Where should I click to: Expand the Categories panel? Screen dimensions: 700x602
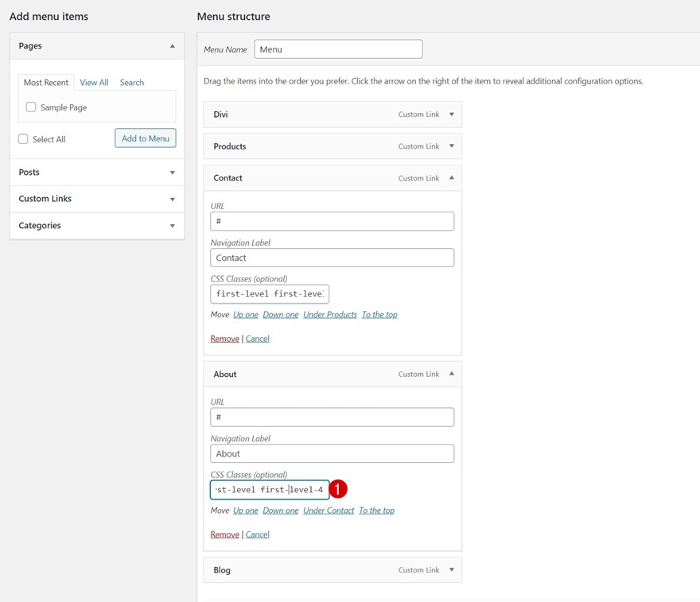tap(172, 226)
